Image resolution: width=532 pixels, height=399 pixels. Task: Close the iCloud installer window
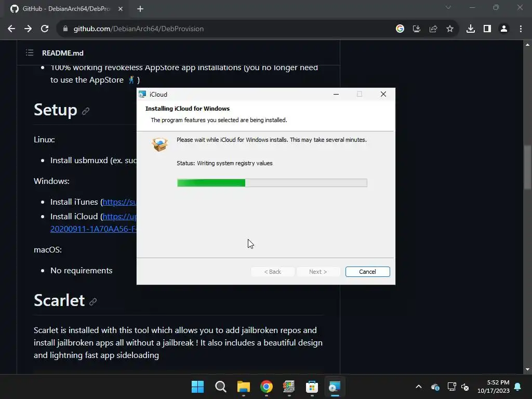(x=383, y=95)
